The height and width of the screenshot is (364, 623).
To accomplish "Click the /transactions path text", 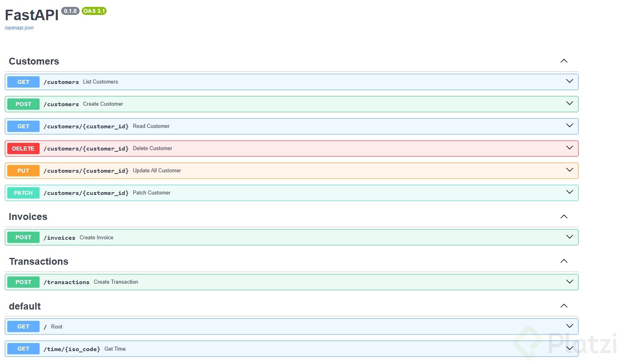I will [67, 282].
